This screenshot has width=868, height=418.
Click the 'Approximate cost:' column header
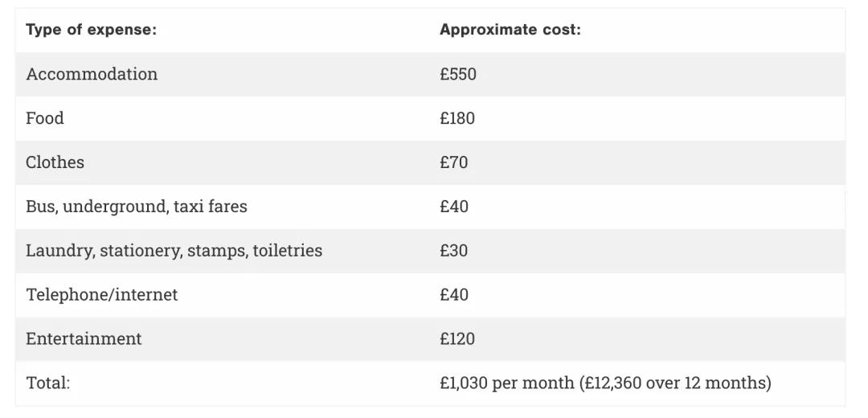click(510, 30)
